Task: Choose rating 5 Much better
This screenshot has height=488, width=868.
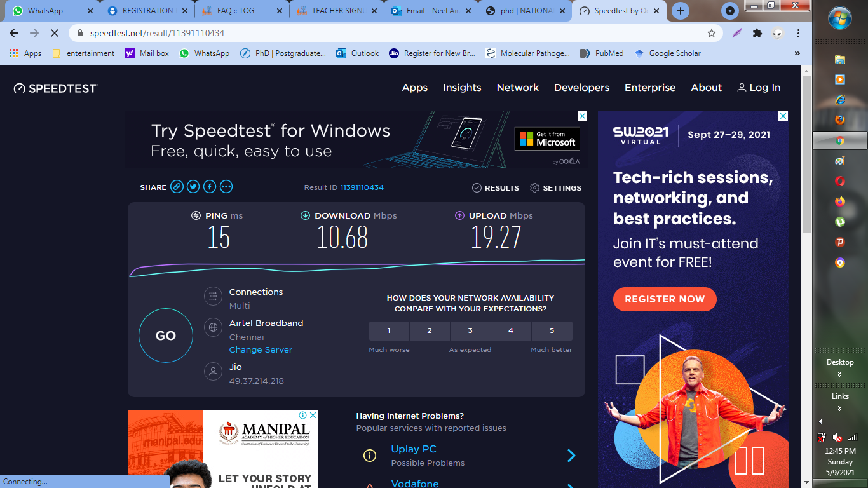Action: click(x=552, y=330)
